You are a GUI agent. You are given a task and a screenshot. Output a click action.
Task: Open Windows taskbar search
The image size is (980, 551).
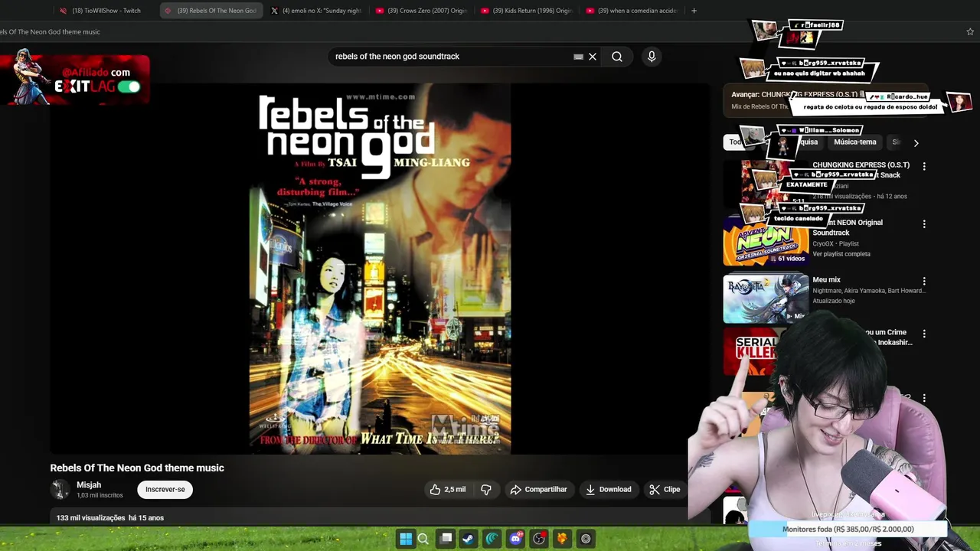(x=423, y=539)
